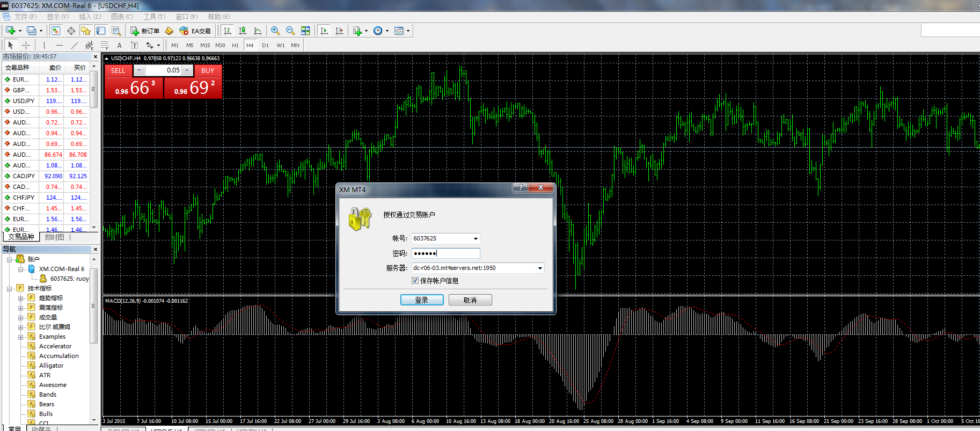The height and width of the screenshot is (431, 980).
Task: Click the SELL one-click trading button
Action: pos(118,70)
